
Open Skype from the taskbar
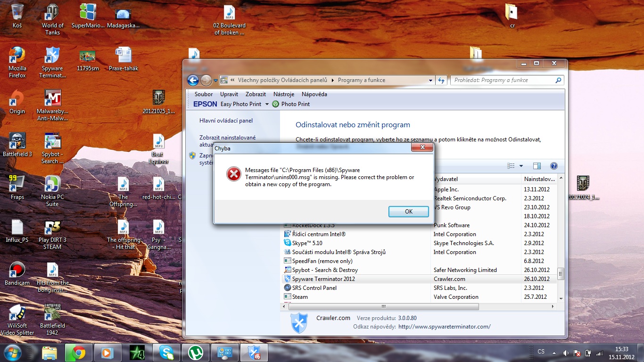(x=166, y=353)
